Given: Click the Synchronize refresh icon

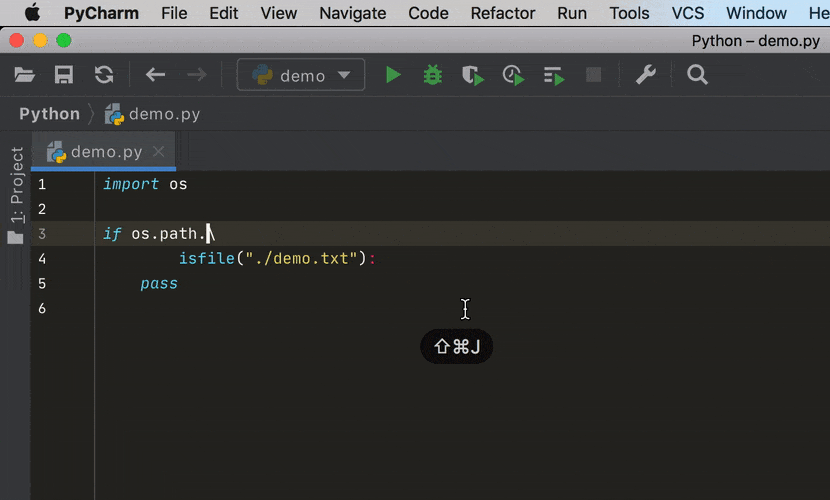Looking at the screenshot, I should pyautogui.click(x=104, y=75).
